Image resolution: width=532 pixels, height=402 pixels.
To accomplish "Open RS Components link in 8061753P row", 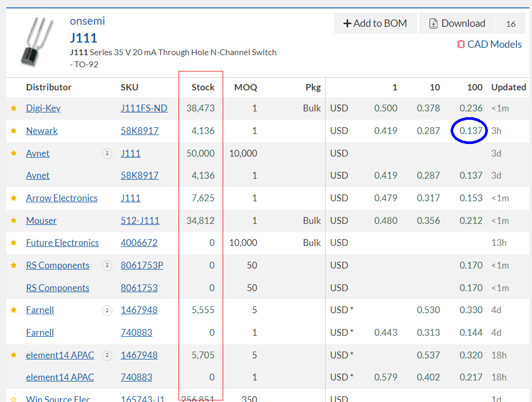I will [58, 265].
